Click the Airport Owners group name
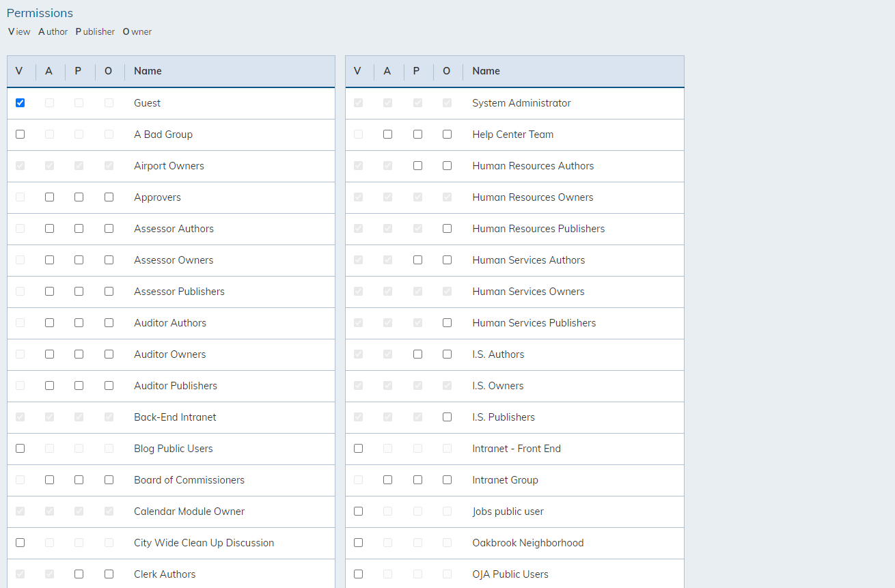The height and width of the screenshot is (588, 895). 169,166
